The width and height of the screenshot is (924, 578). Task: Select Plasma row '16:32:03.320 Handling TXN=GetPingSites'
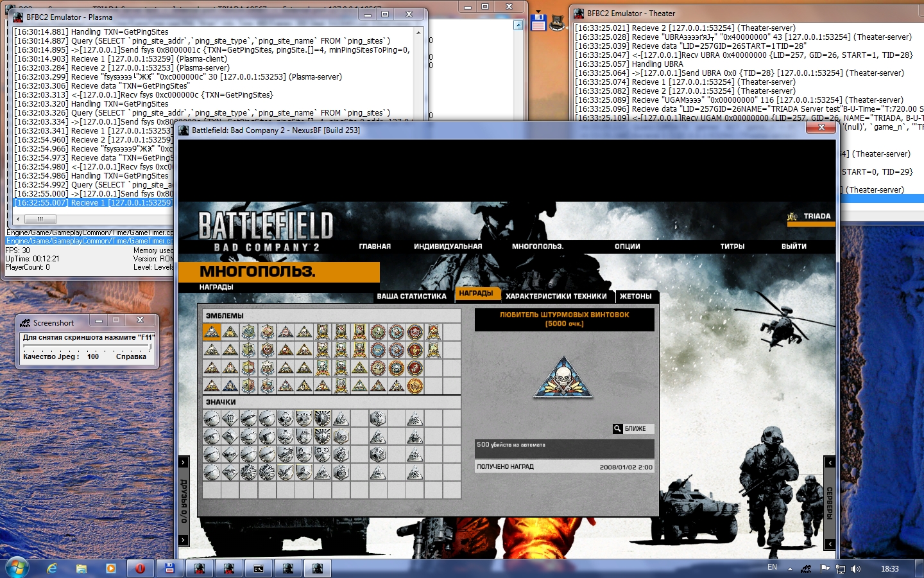[91, 103]
